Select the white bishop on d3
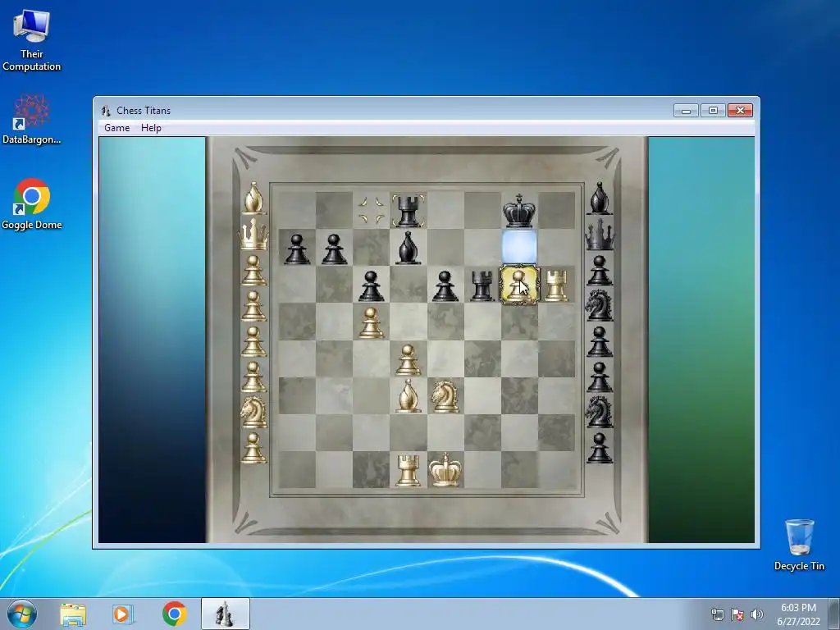840x630 pixels. click(x=409, y=395)
